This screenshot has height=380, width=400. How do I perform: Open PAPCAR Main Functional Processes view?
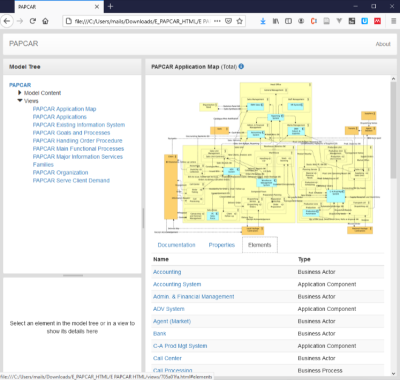[78, 149]
